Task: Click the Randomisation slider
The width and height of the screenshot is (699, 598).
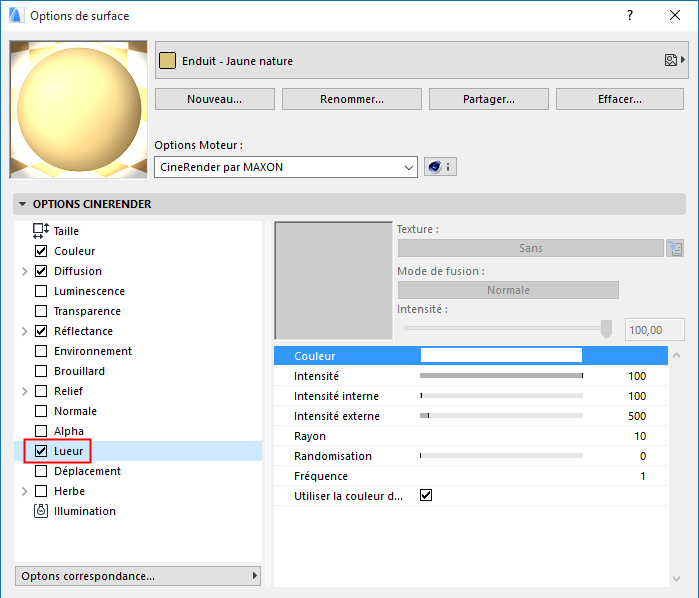Action: click(502, 455)
